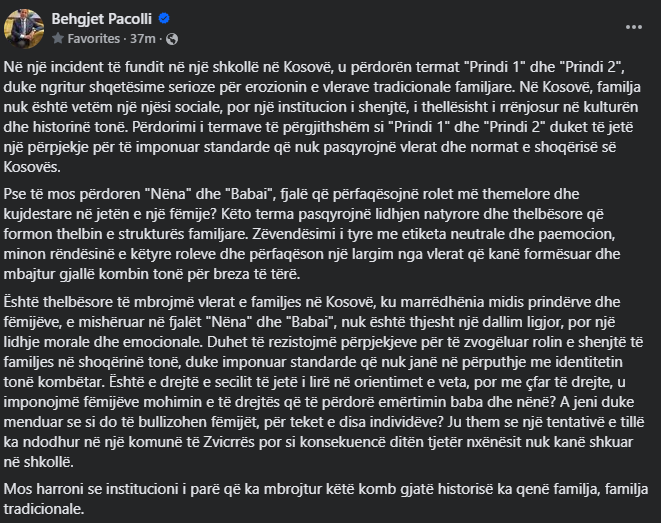Open the post's 37m timestamp link
The height and width of the screenshot is (523, 661).
point(139,37)
